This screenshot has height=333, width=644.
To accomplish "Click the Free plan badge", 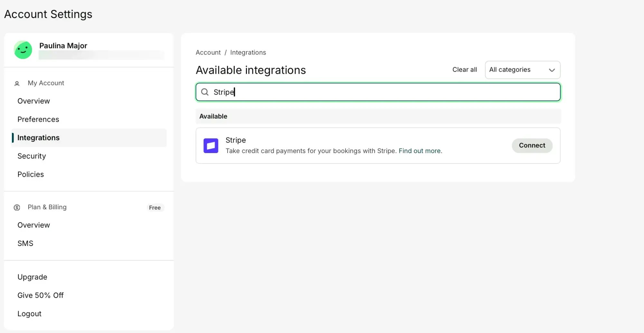I will click(x=155, y=208).
